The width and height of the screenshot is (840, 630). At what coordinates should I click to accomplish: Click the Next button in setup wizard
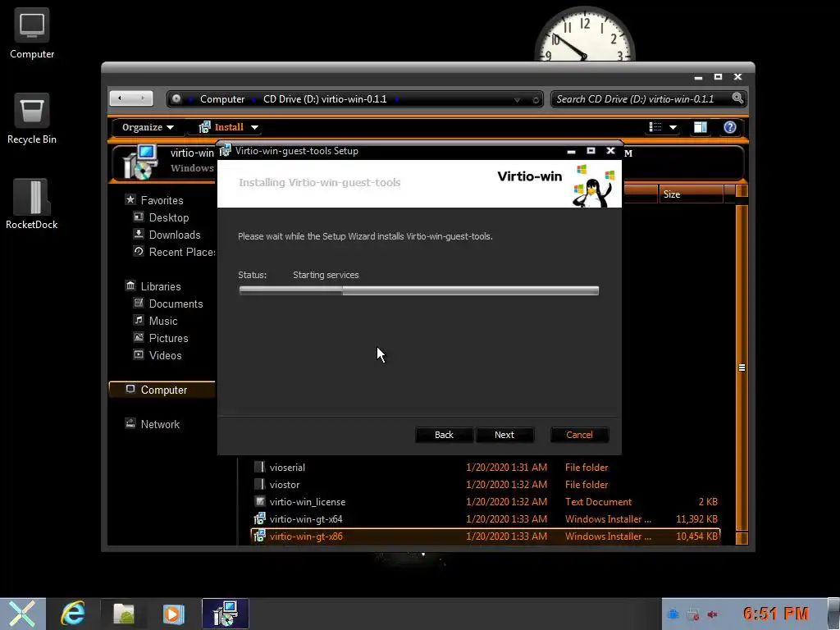[504, 435]
